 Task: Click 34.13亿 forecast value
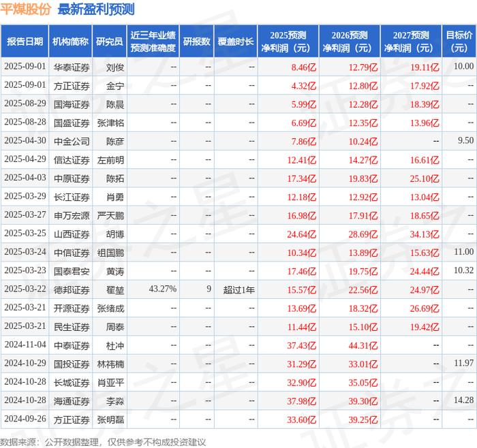point(425,234)
